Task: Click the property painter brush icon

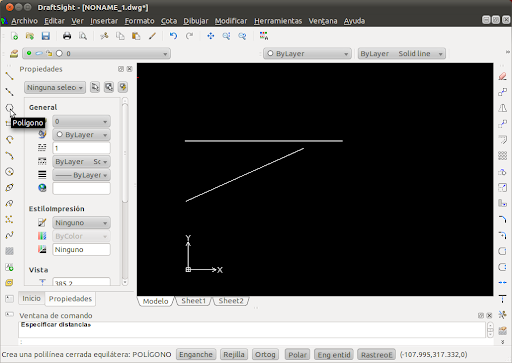Action: (152, 36)
